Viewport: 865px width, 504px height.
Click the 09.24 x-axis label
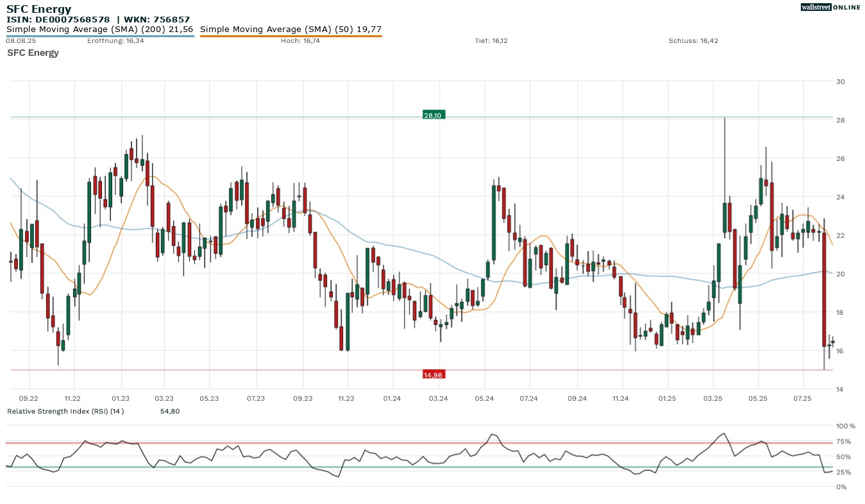point(577,398)
